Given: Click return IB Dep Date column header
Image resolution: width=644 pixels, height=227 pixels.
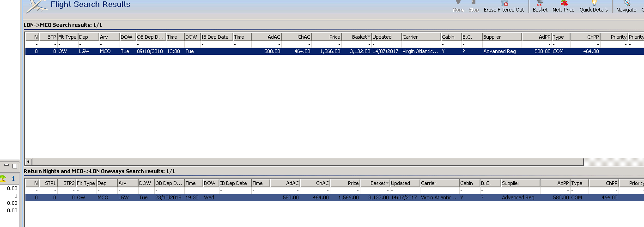Looking at the screenshot, I should pyautogui.click(x=235, y=183).
